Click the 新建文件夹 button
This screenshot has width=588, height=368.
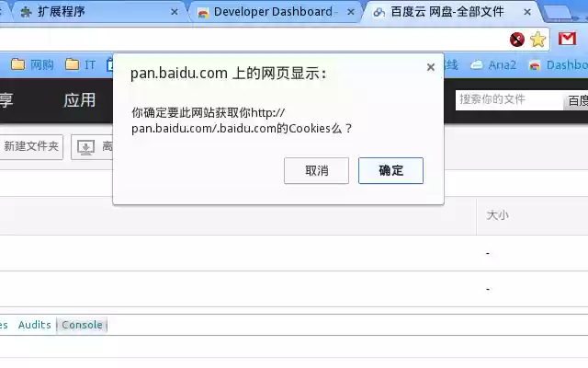point(30,146)
